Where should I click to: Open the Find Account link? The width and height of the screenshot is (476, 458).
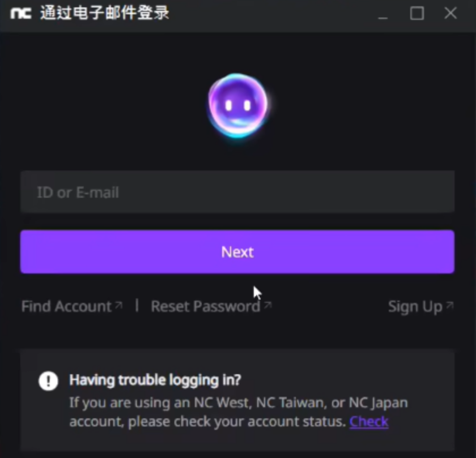(x=66, y=306)
